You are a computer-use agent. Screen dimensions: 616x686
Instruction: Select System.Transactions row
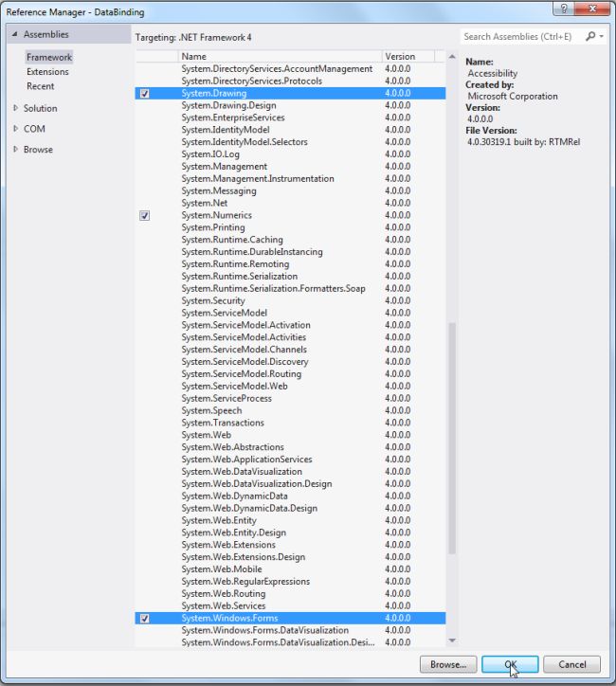click(x=290, y=423)
